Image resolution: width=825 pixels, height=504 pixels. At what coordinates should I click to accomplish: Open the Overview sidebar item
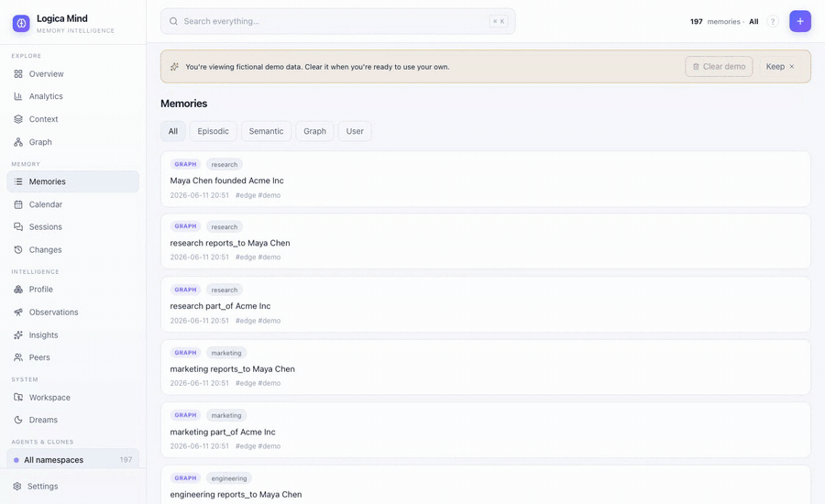(73, 74)
